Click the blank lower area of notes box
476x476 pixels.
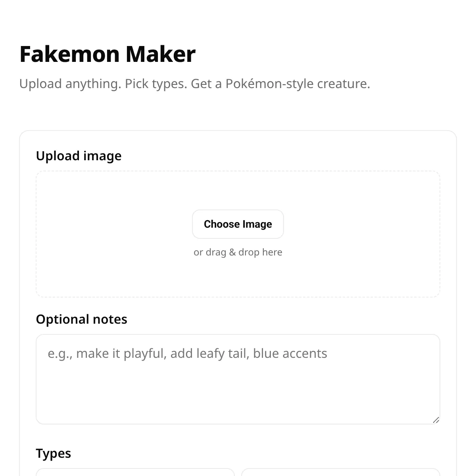pyautogui.click(x=238, y=401)
